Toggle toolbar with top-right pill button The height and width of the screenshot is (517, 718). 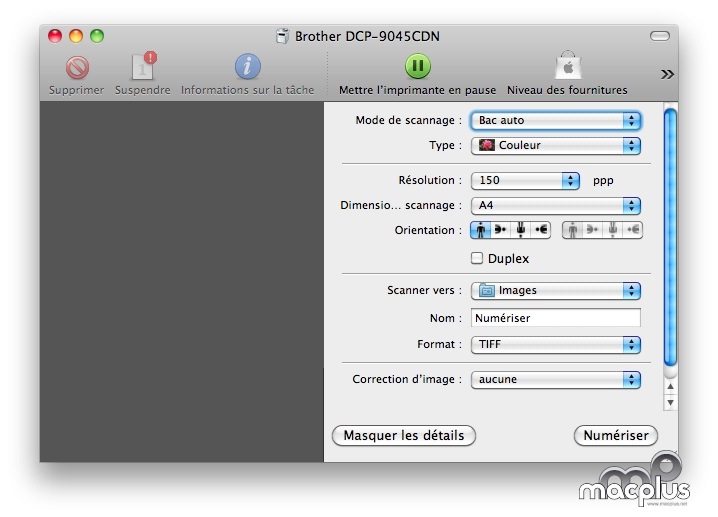point(660,36)
